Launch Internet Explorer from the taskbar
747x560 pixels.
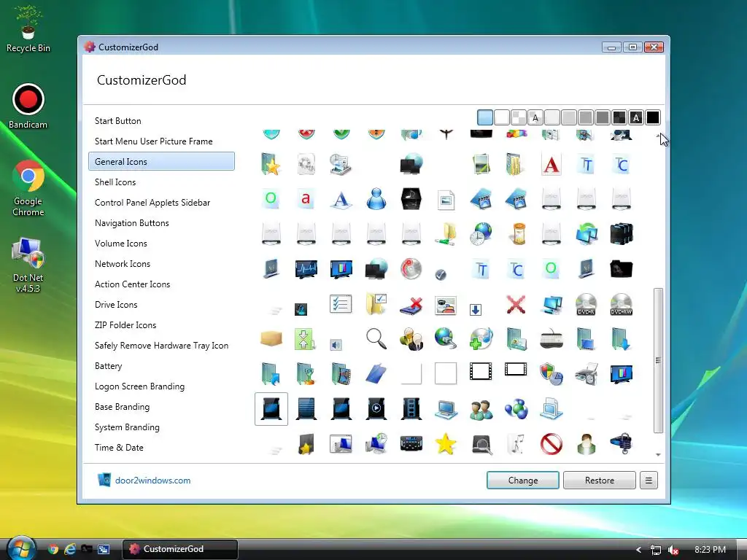(x=70, y=549)
